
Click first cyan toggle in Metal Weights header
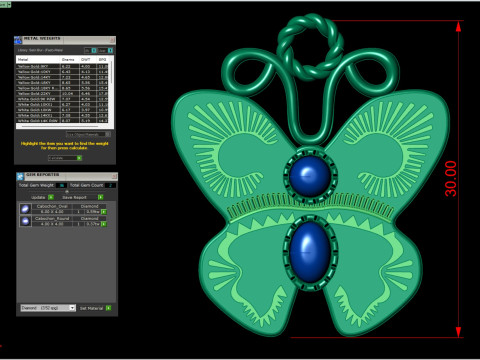point(94,50)
